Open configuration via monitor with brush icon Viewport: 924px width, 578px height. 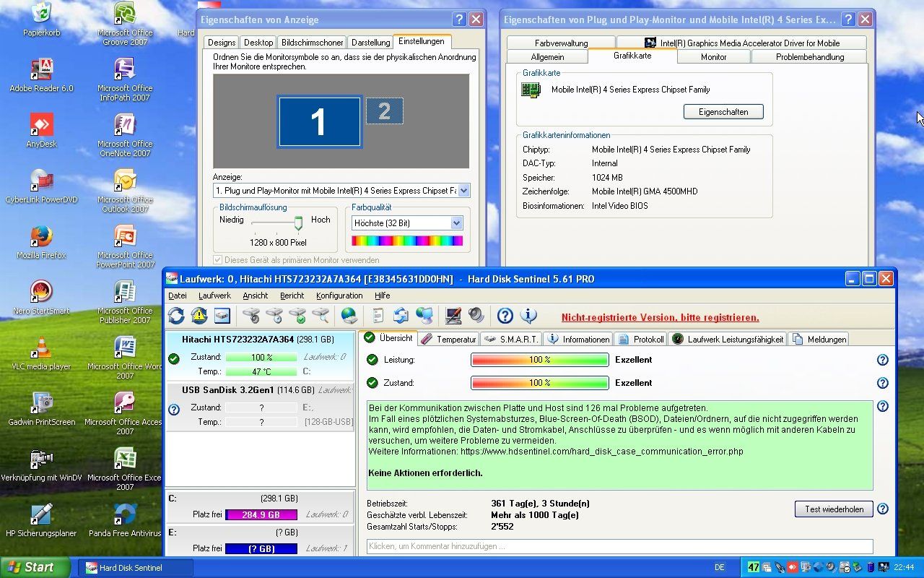click(x=453, y=316)
